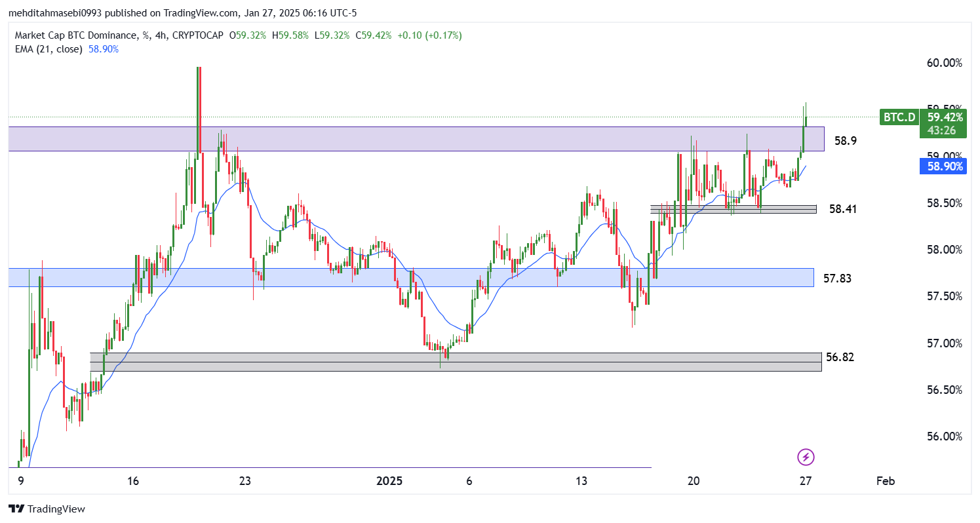Select the blue 58.90% EMA axis label
The image size is (980, 523).
tap(945, 166)
